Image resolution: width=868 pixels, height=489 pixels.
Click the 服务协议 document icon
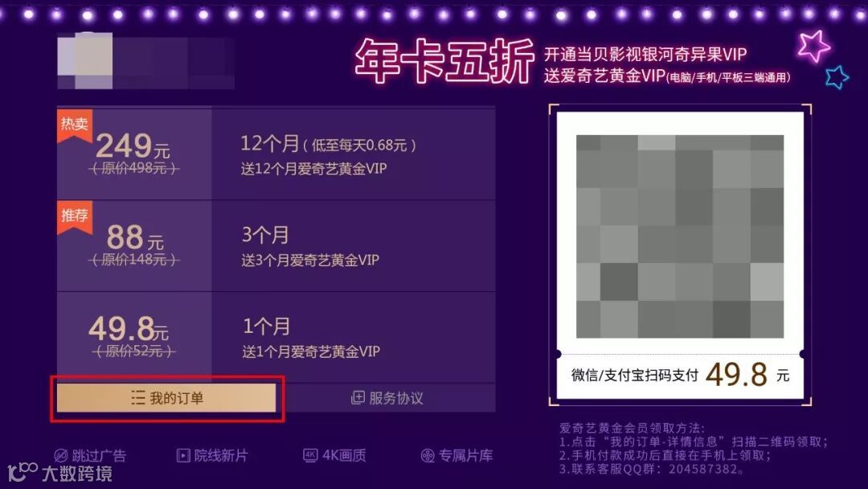(x=358, y=397)
